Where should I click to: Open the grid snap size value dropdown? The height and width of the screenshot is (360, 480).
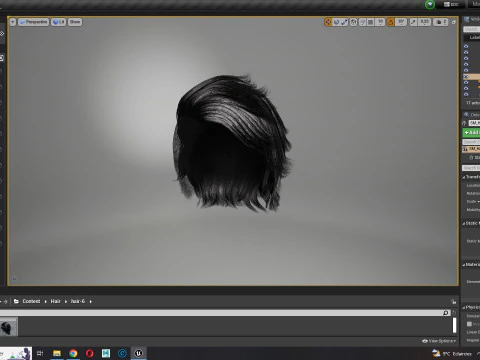pos(380,22)
